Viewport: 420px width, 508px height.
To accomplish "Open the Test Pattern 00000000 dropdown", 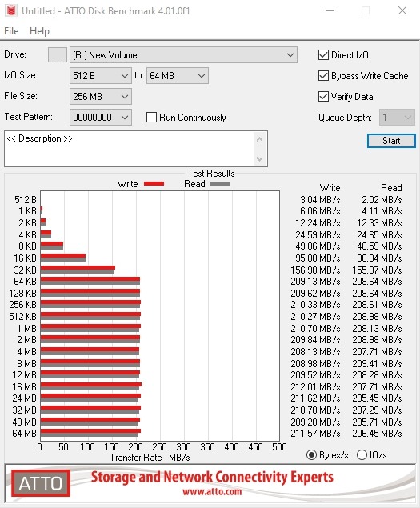I will tap(101, 118).
